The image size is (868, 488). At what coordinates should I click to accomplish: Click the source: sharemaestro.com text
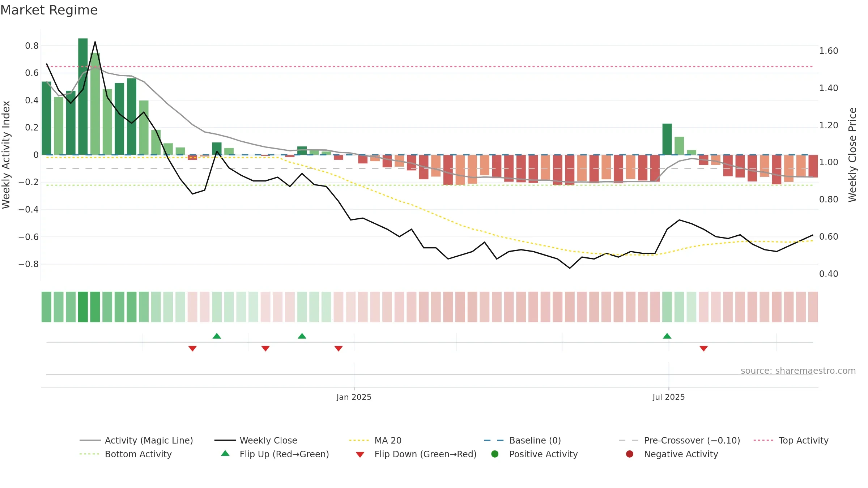tap(798, 371)
